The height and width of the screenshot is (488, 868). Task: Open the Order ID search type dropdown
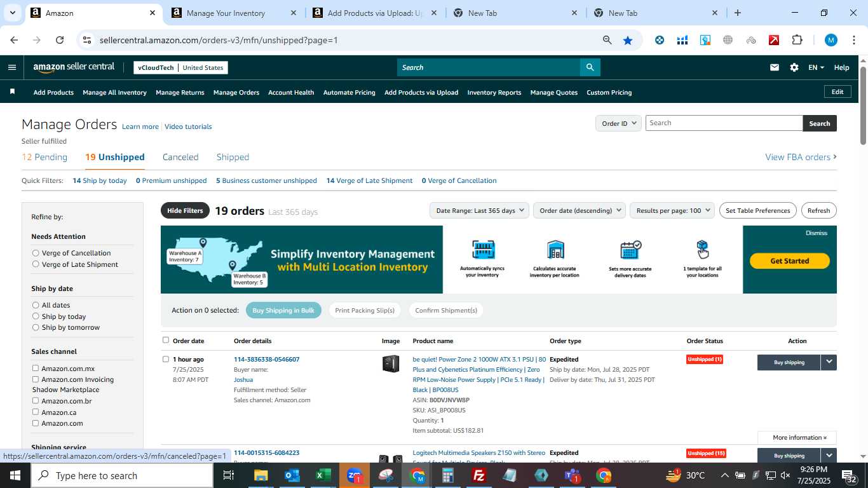[618, 123]
